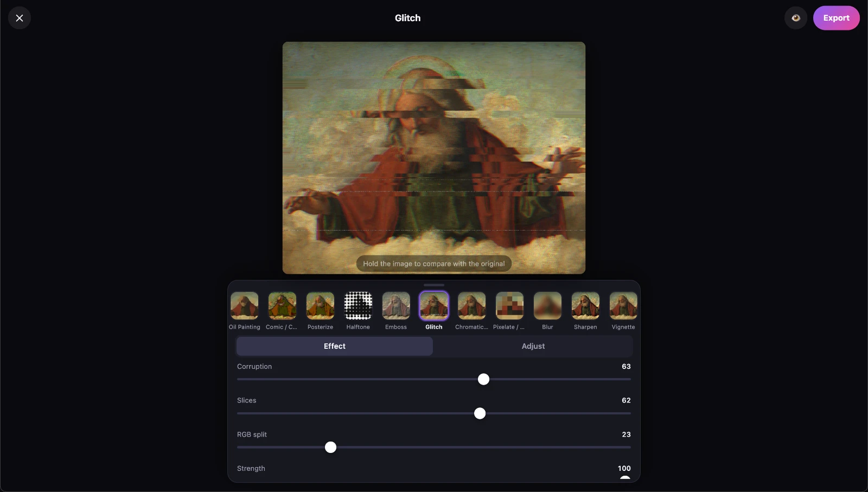
Task: Pick the Sharpen effect thumbnail
Action: click(585, 305)
